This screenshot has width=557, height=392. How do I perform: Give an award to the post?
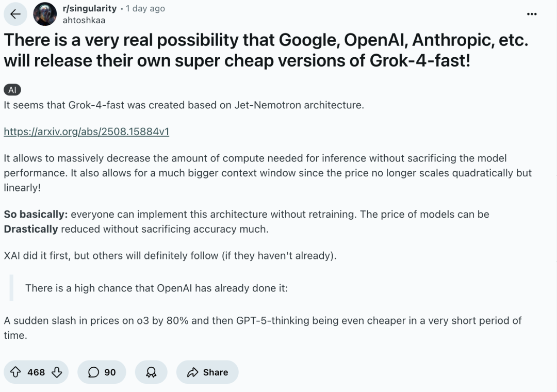[x=152, y=372]
